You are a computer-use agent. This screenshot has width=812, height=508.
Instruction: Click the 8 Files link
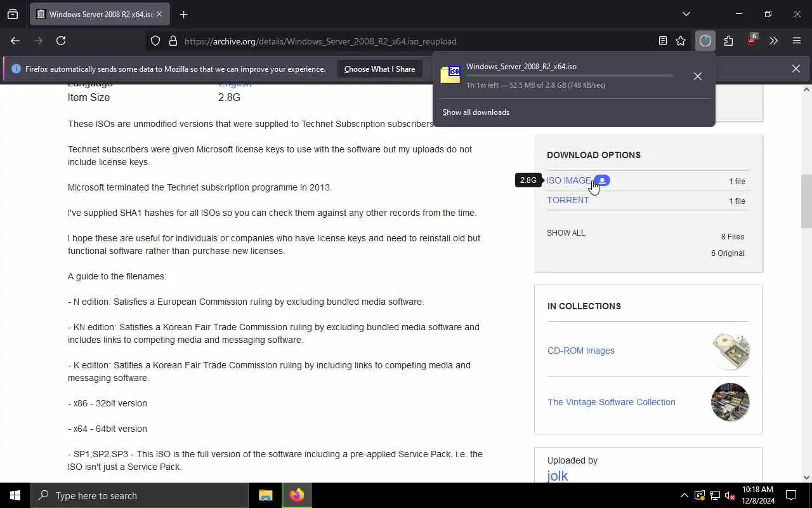732,237
